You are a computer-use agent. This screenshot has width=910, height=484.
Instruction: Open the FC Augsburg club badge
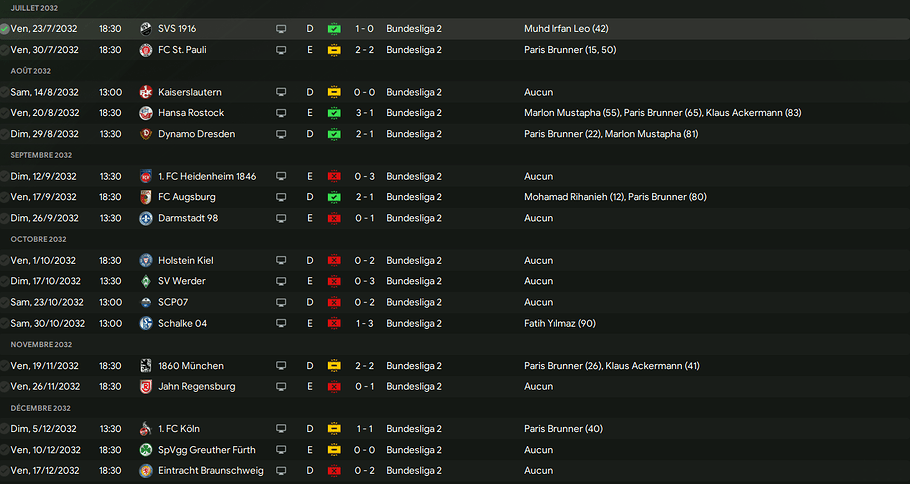[x=146, y=197]
